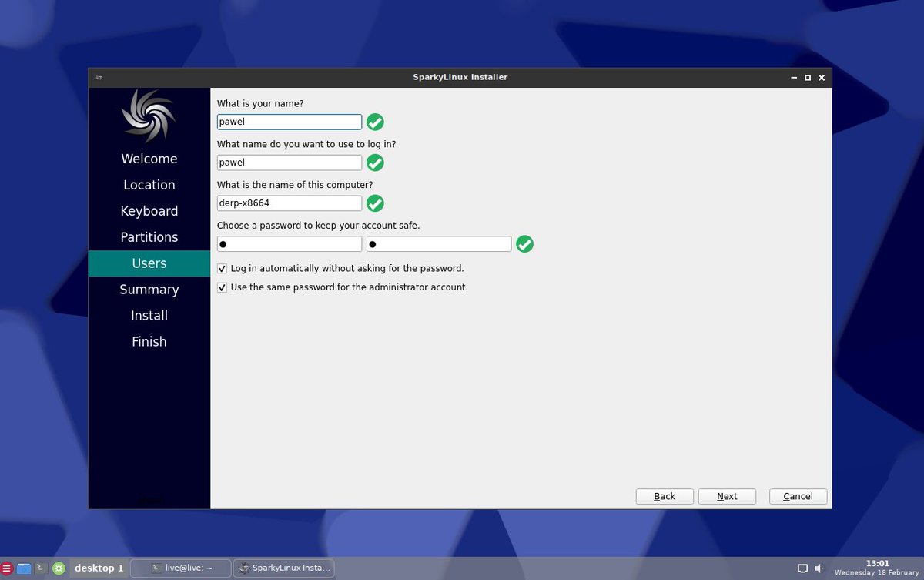Focus the login name input containing pawel
This screenshot has width=924, height=580.
290,163
